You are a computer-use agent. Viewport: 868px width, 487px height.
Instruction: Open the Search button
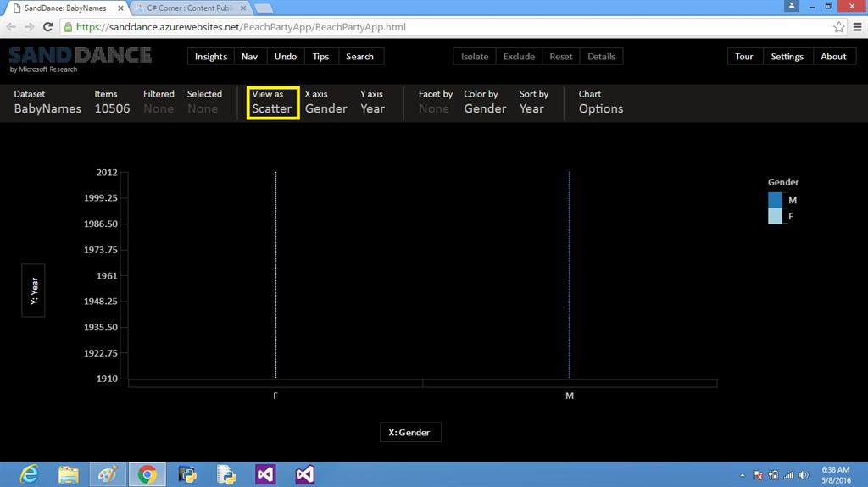(x=359, y=57)
